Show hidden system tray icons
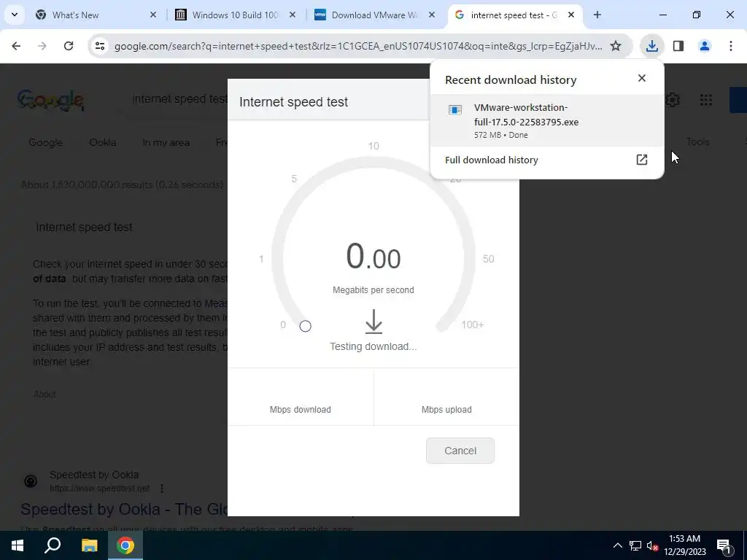Screen dimensions: 747x560 pyautogui.click(x=617, y=545)
